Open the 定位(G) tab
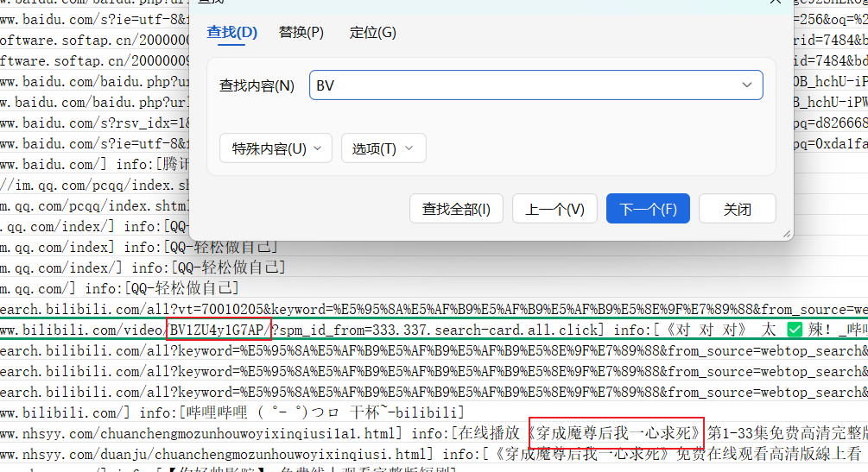This screenshot has width=868, height=472. point(372,32)
